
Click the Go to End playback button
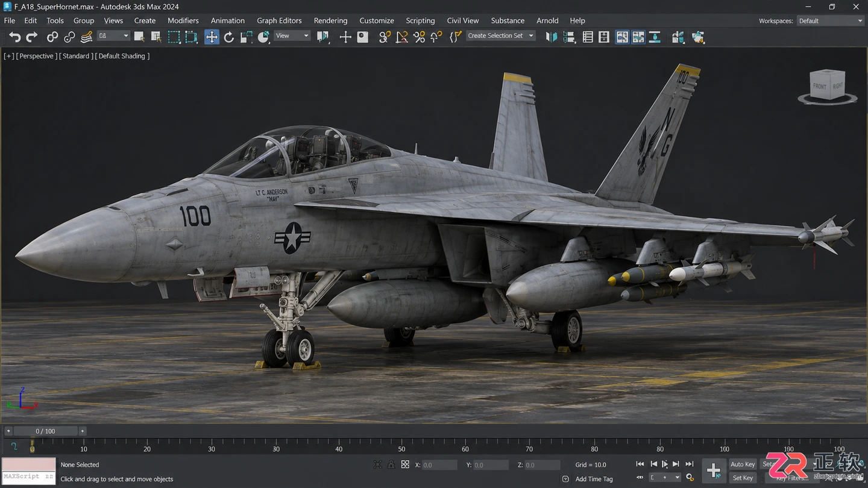pyautogui.click(x=689, y=464)
